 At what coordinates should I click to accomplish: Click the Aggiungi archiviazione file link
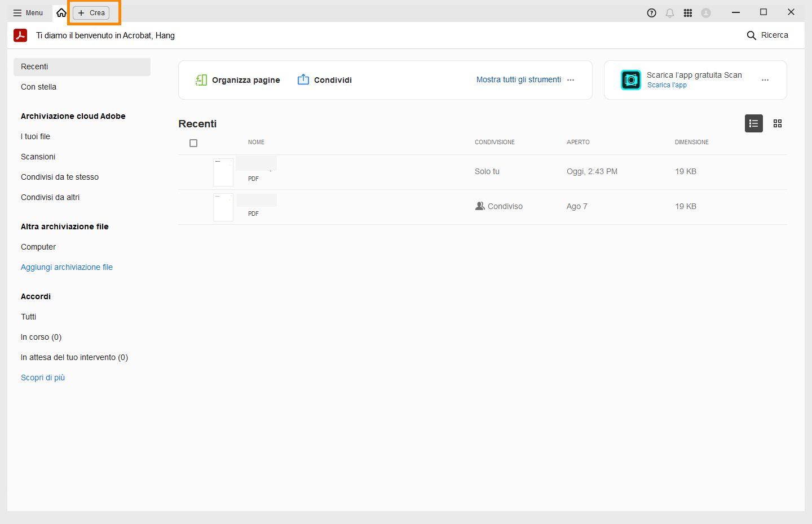click(67, 267)
